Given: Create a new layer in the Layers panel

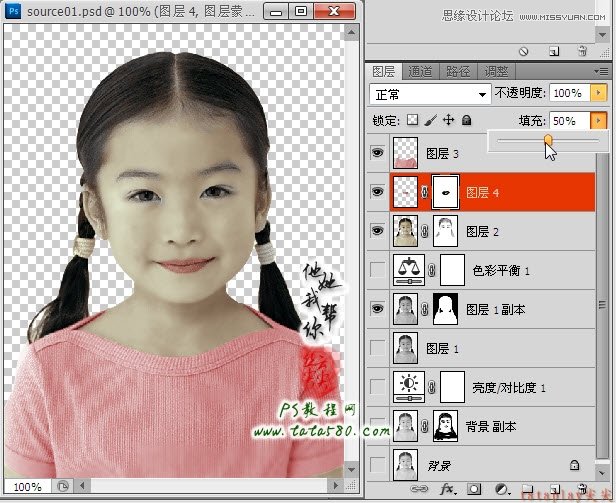Looking at the screenshot, I should 555,489.
